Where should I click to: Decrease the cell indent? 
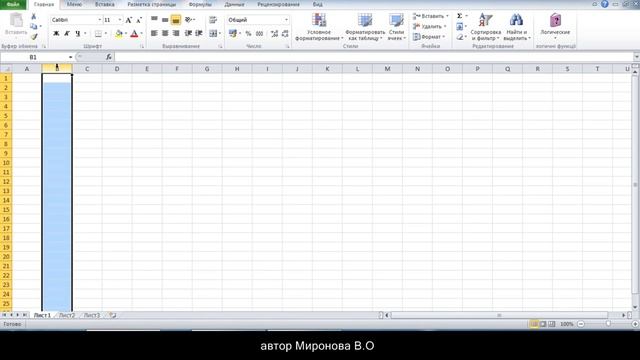[x=188, y=33]
